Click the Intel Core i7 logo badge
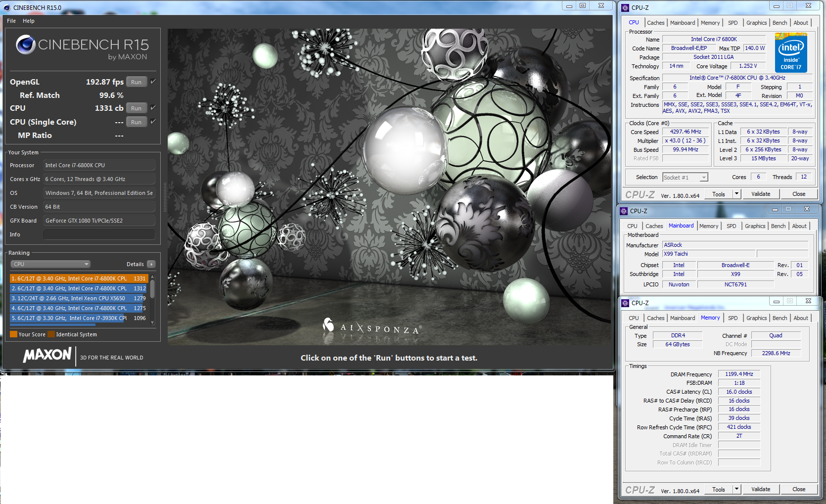 [x=791, y=52]
